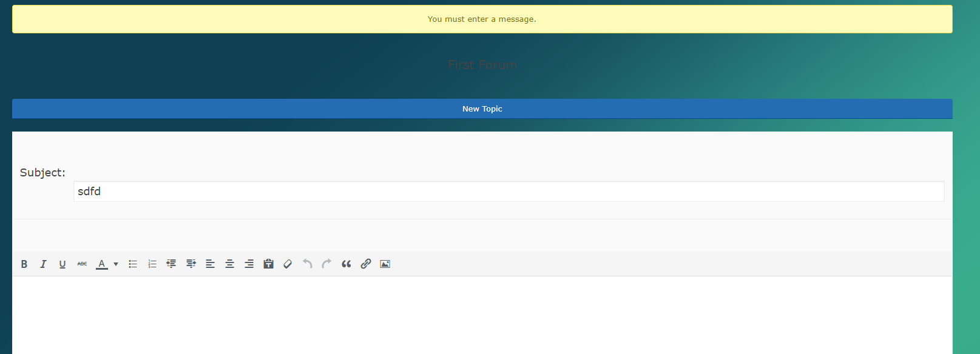Insert a numbered list
This screenshot has height=354, width=980.
152,264
